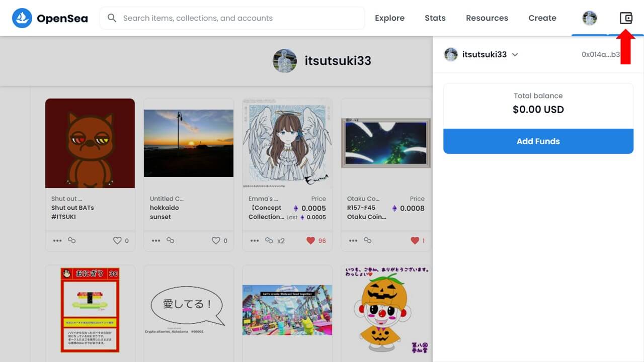Unfavorite the Otaku Coin item
This screenshot has width=644, height=362.
pos(415,241)
